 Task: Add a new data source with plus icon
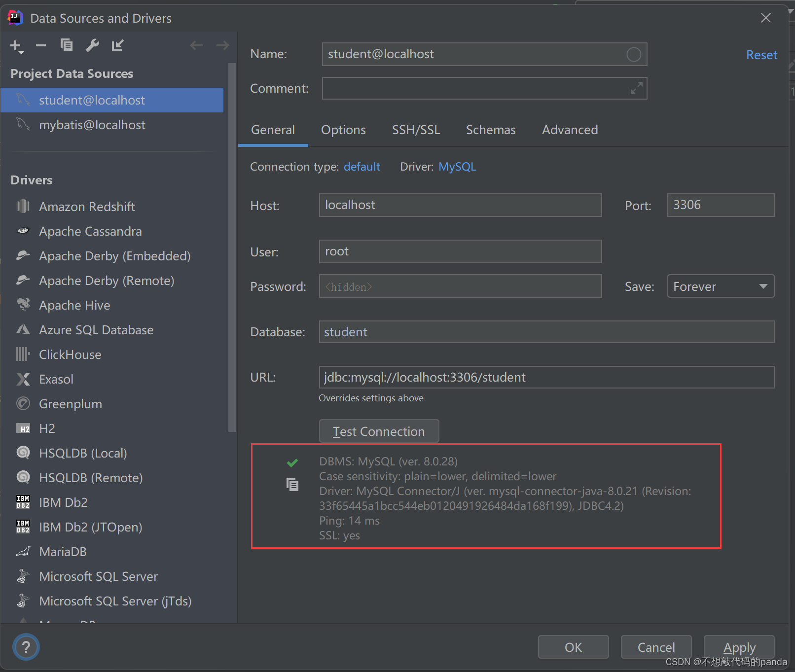tap(17, 46)
